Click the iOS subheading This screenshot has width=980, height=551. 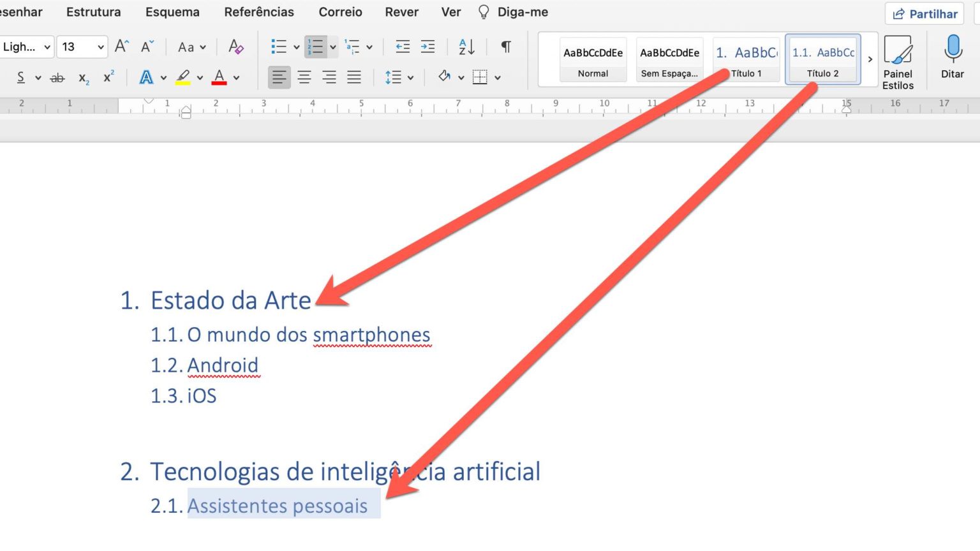click(202, 396)
